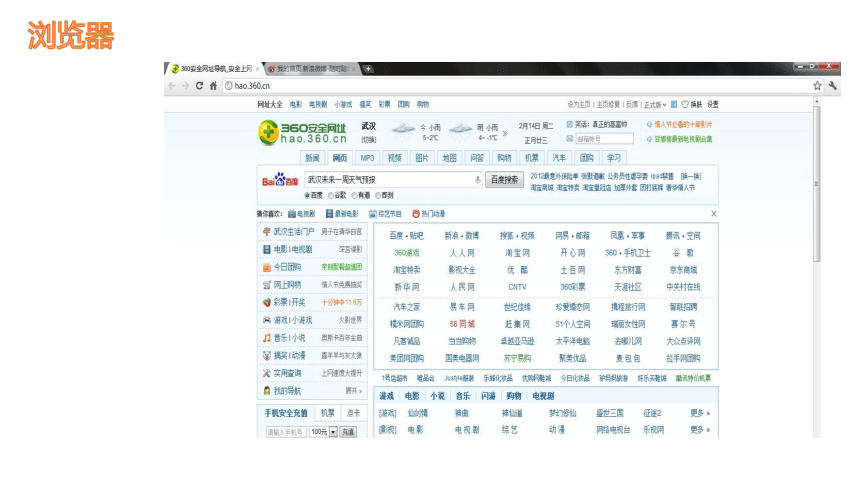The height and width of the screenshot is (484, 860).
Task: Expand 我的导航 with 展开 link
Action: coord(354,391)
